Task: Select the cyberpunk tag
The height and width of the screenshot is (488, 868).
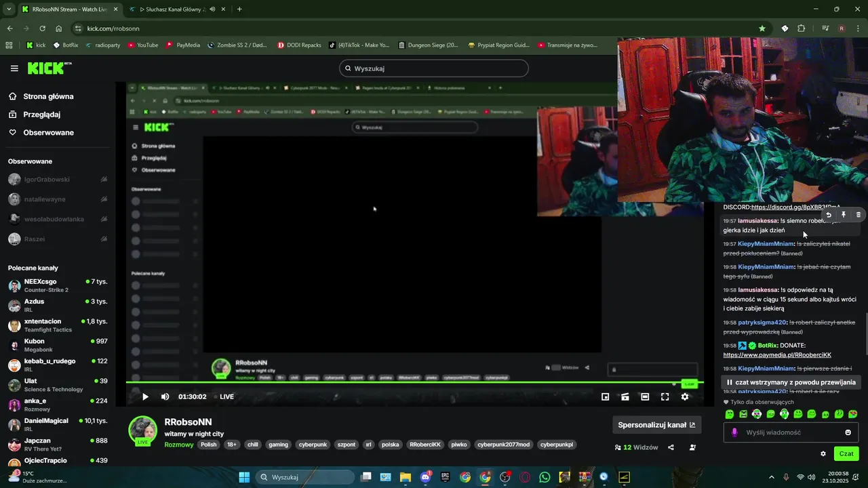Action: (x=313, y=445)
